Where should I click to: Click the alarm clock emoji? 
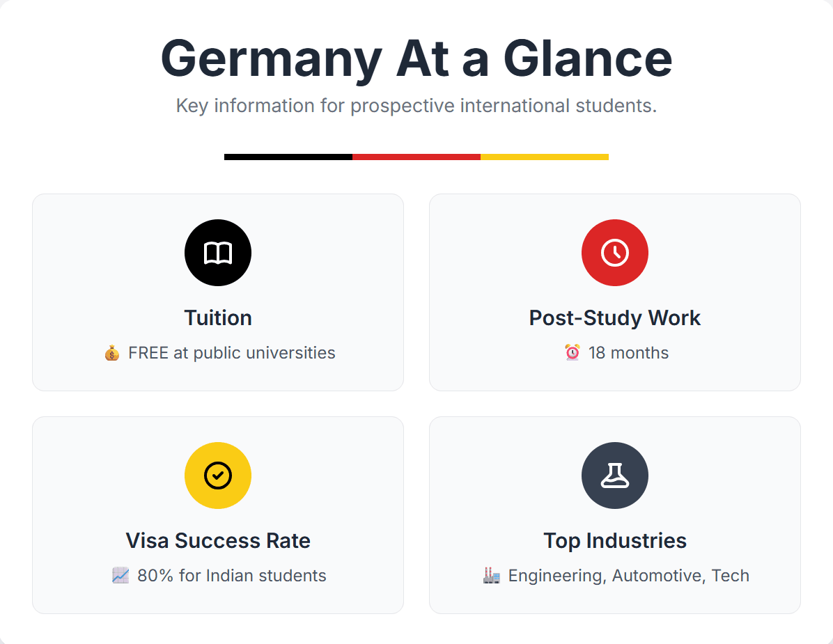click(572, 352)
